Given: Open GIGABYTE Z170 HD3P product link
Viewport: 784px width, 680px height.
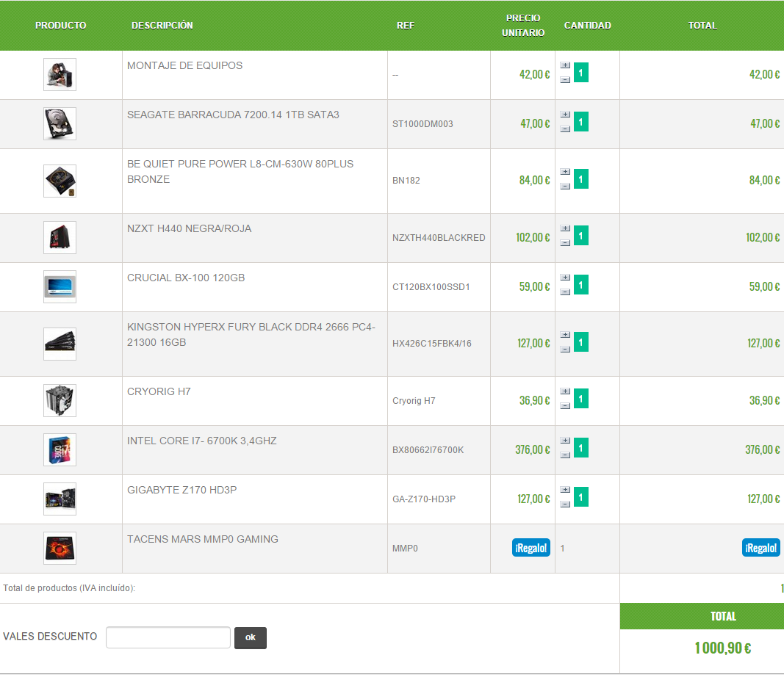Looking at the screenshot, I should coord(182,490).
